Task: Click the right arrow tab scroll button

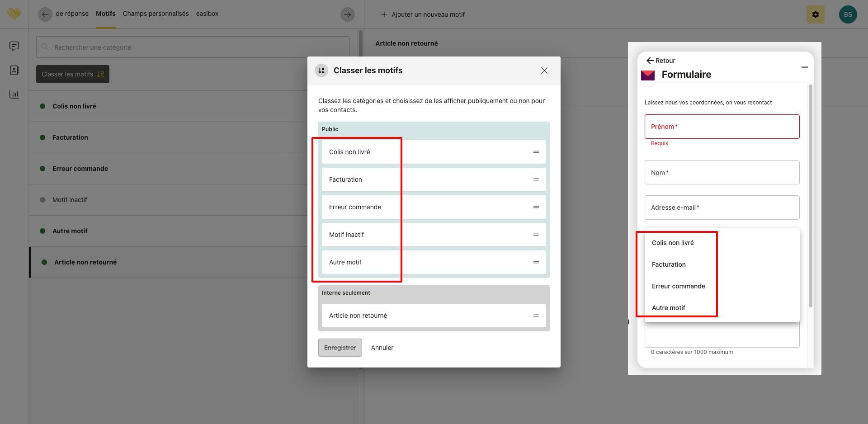Action: click(347, 14)
